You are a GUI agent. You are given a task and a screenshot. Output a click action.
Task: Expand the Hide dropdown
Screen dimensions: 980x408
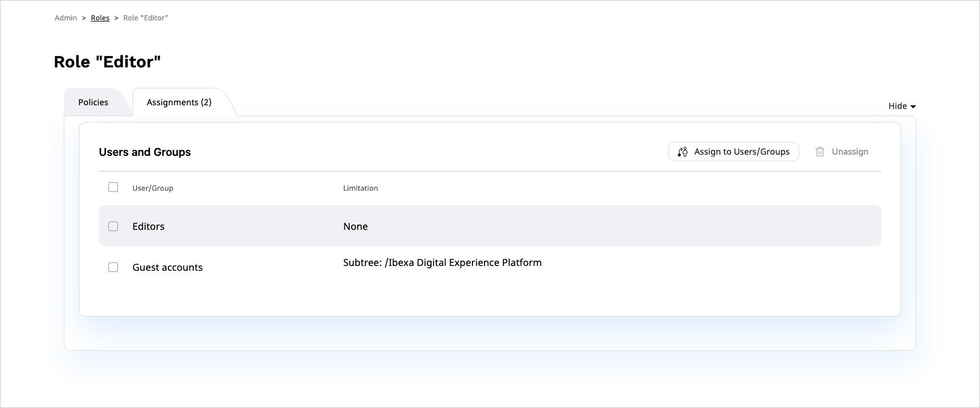tap(902, 106)
